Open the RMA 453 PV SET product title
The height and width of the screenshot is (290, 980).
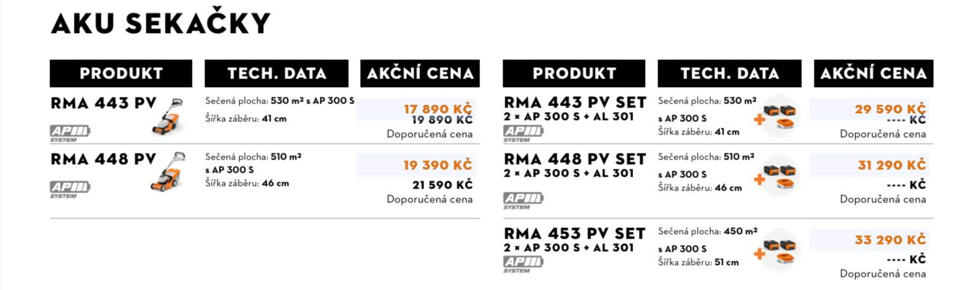(574, 234)
